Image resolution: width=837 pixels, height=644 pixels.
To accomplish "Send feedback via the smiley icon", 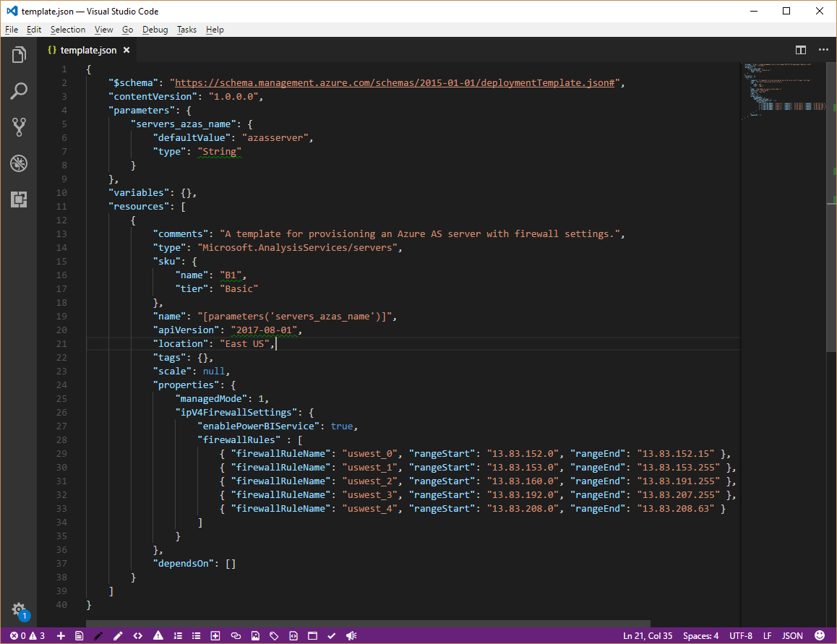I will pyautogui.click(x=819, y=635).
